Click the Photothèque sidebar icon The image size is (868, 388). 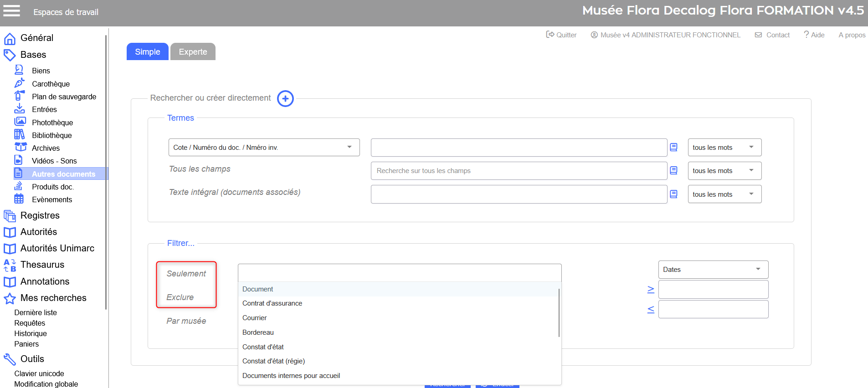20,122
